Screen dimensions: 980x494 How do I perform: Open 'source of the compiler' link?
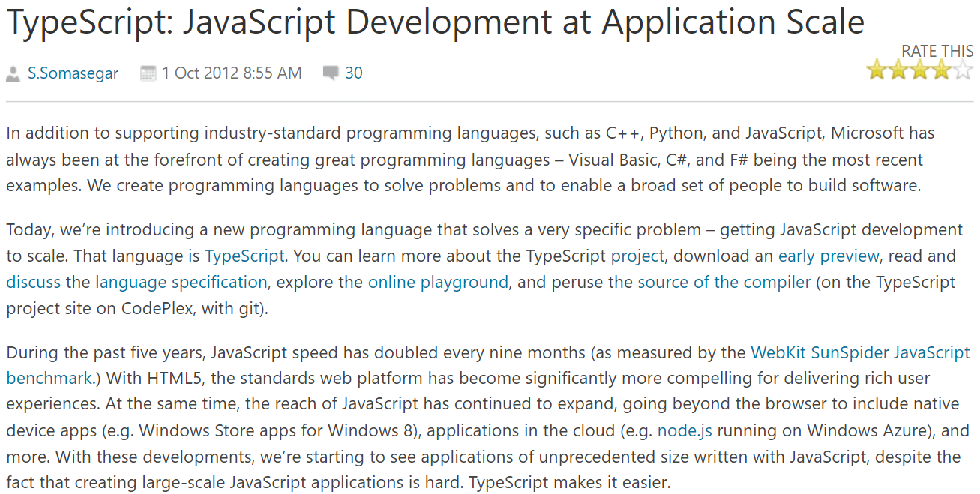click(724, 283)
